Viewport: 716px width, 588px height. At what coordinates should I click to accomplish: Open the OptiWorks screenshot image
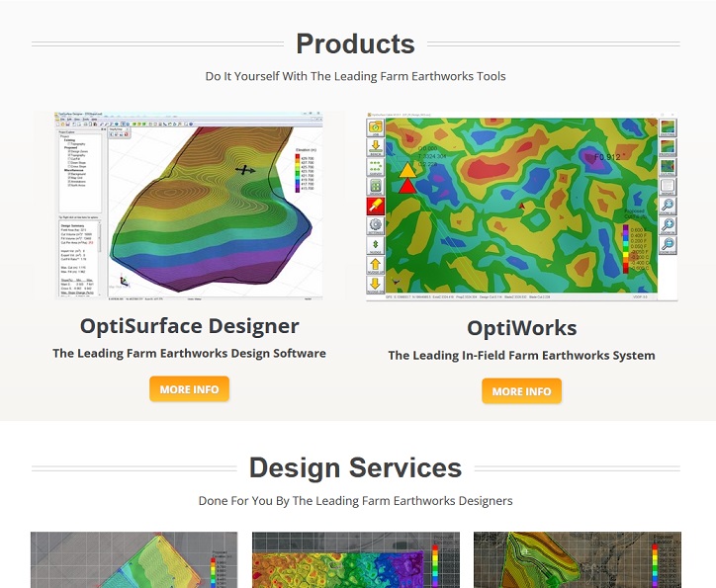pyautogui.click(x=522, y=207)
